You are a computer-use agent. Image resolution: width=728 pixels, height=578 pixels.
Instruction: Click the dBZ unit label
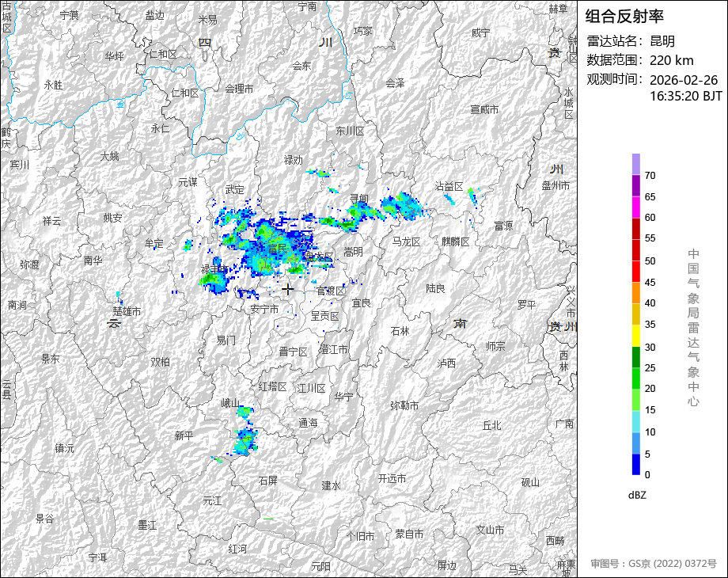[637, 495]
